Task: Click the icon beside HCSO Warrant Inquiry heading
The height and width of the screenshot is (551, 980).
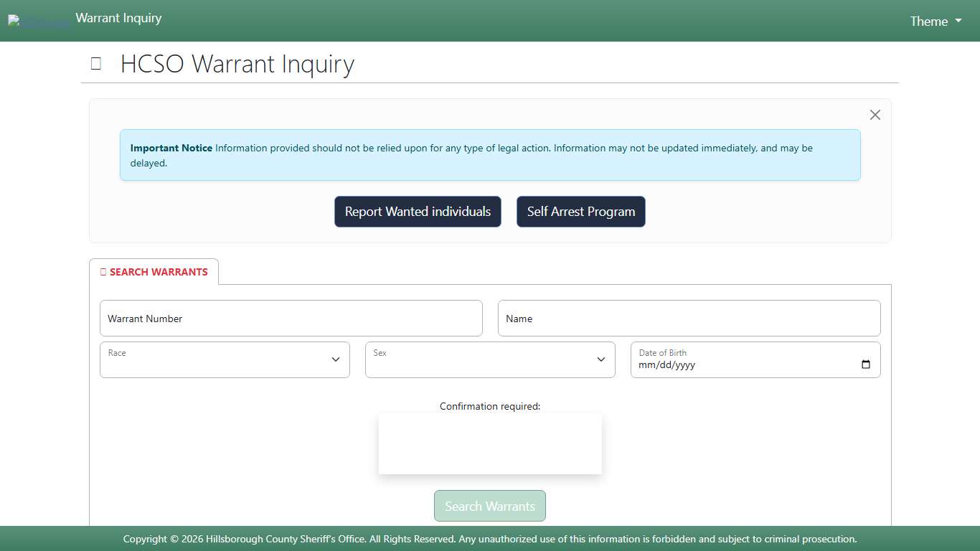Action: [x=95, y=64]
